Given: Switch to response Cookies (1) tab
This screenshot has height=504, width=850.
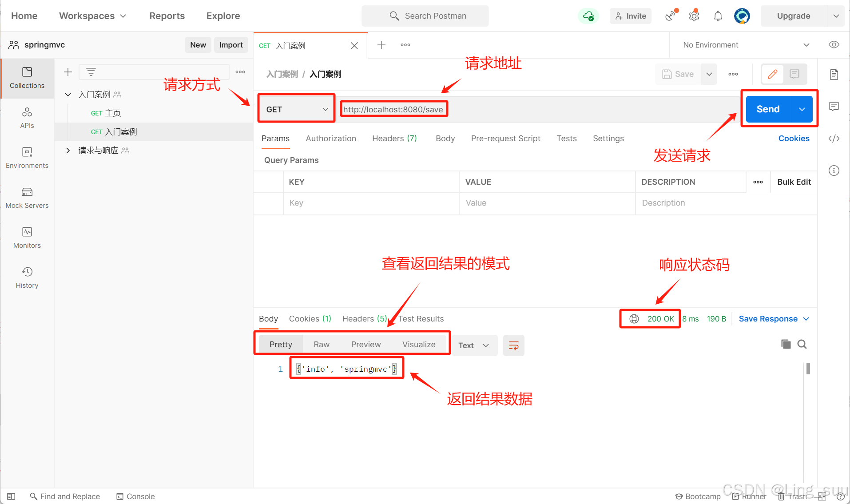Looking at the screenshot, I should 310,319.
